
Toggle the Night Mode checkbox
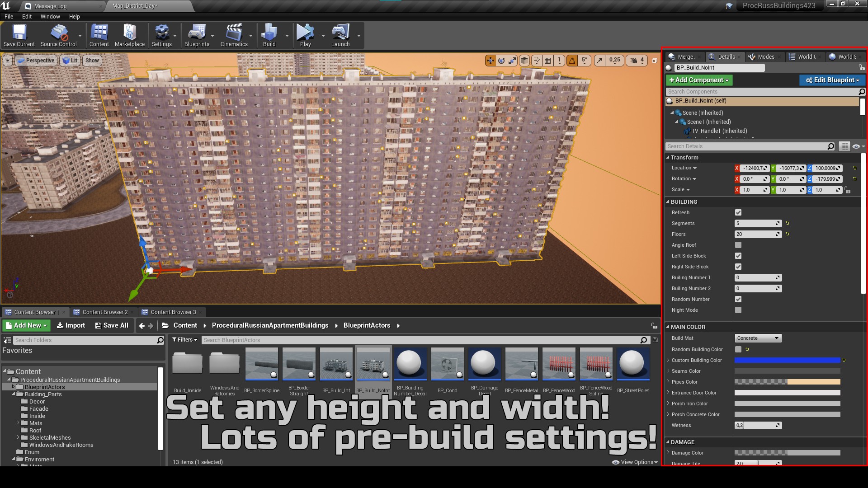738,310
